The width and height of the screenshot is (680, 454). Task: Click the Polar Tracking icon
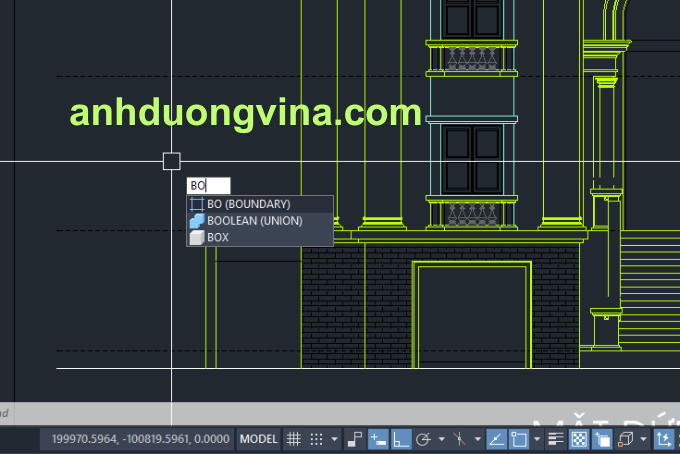click(x=423, y=439)
